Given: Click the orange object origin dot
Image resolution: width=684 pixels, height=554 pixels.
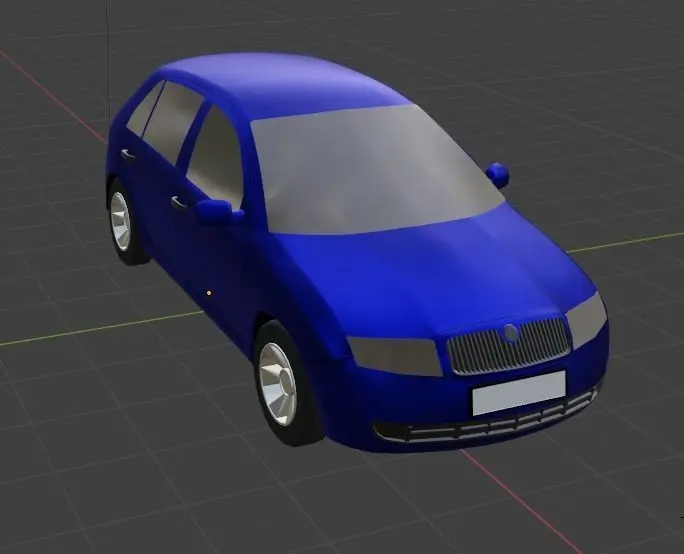Looking at the screenshot, I should (209, 293).
